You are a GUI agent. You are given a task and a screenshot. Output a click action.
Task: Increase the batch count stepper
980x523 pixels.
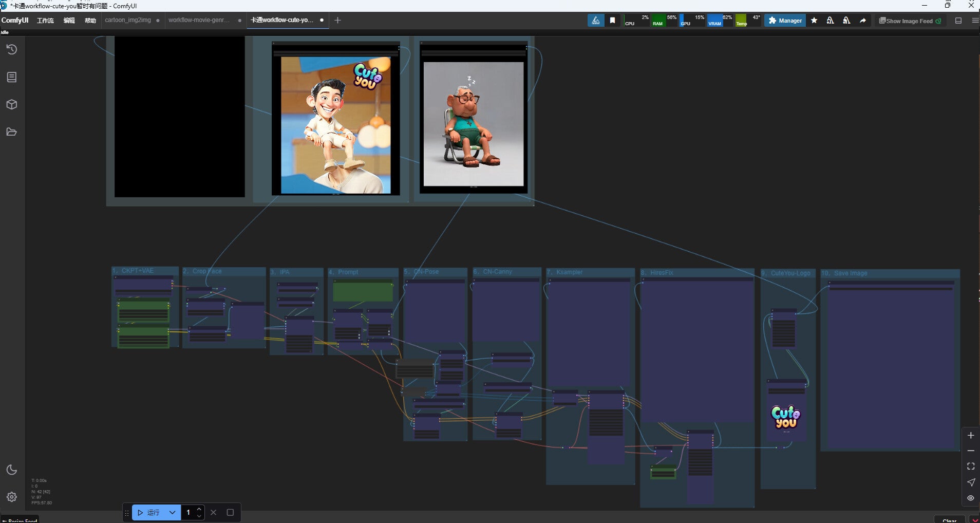tap(199, 510)
